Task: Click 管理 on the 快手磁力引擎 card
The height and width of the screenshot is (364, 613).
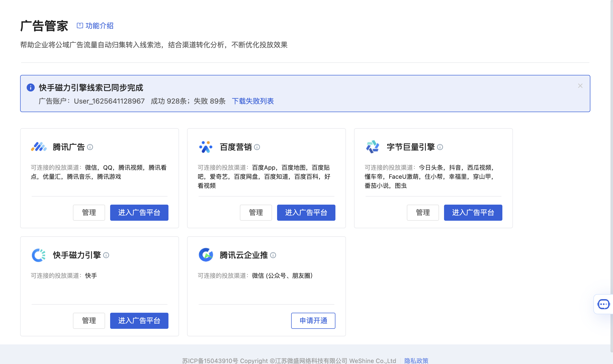Action: click(89, 321)
